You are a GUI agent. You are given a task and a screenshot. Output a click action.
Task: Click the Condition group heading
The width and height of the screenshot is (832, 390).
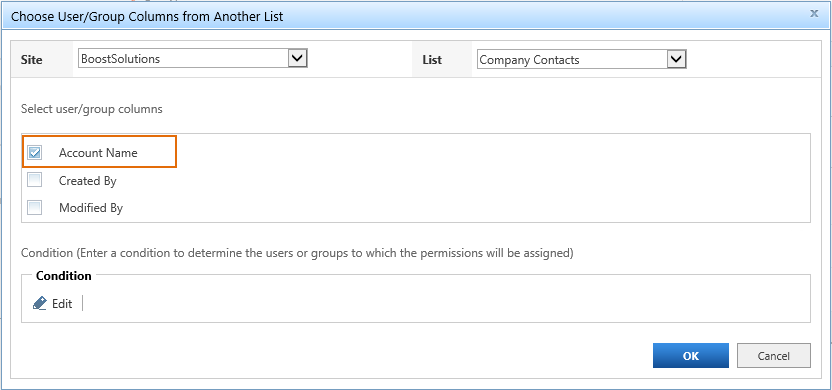point(64,276)
